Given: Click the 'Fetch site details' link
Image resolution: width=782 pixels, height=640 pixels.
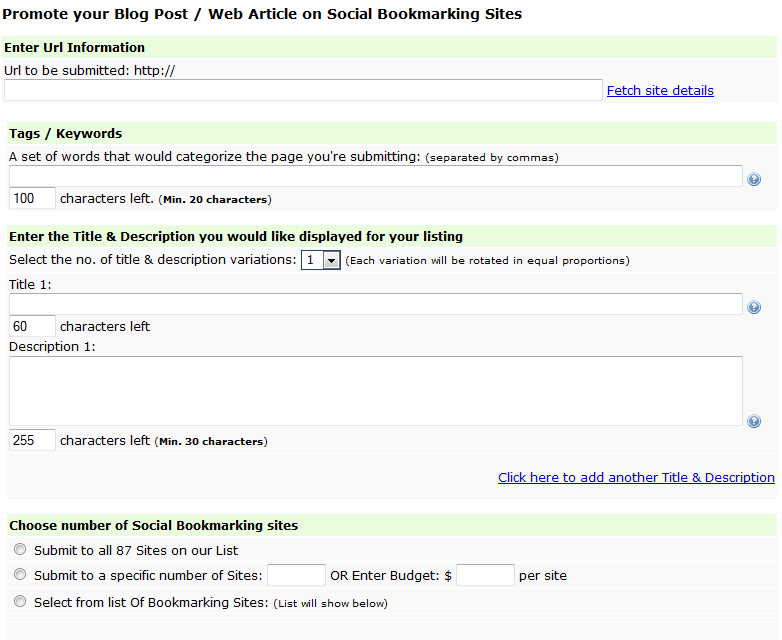Looking at the screenshot, I should coord(660,90).
